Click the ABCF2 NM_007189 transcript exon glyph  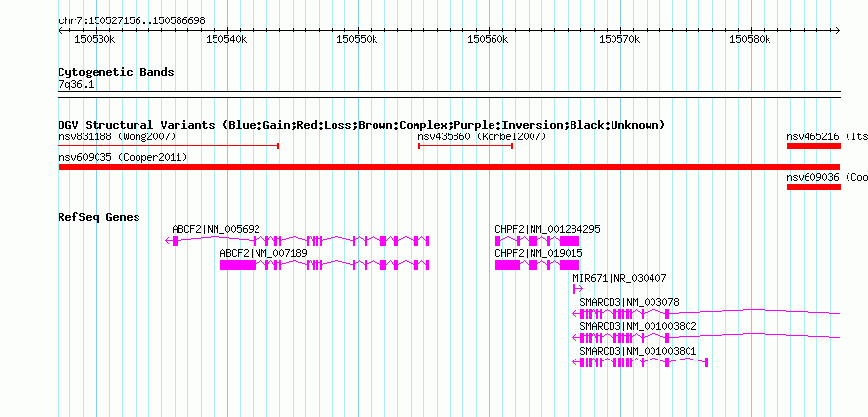tap(325, 265)
